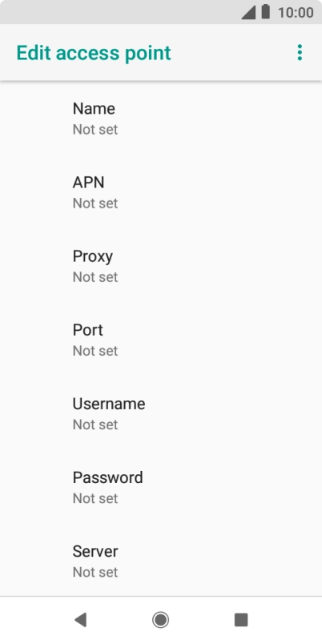Open the Port setting
Screen dimensions: 322x644
(x=161, y=340)
